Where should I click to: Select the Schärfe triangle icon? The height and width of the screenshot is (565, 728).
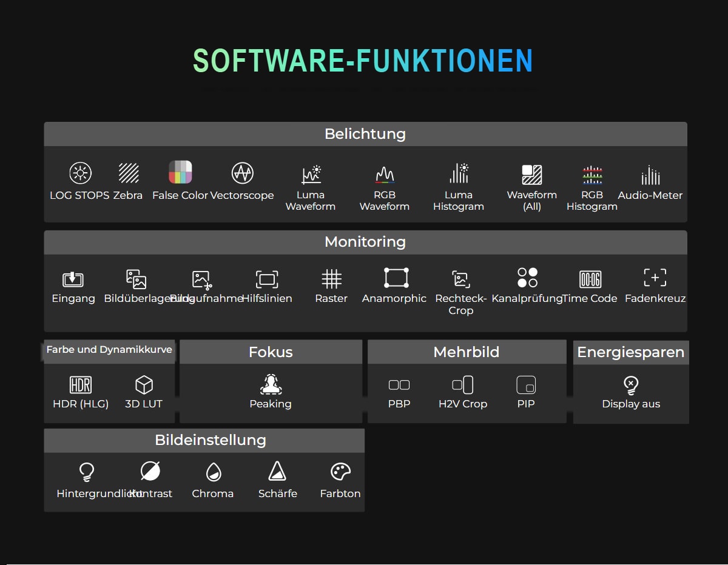pyautogui.click(x=277, y=471)
